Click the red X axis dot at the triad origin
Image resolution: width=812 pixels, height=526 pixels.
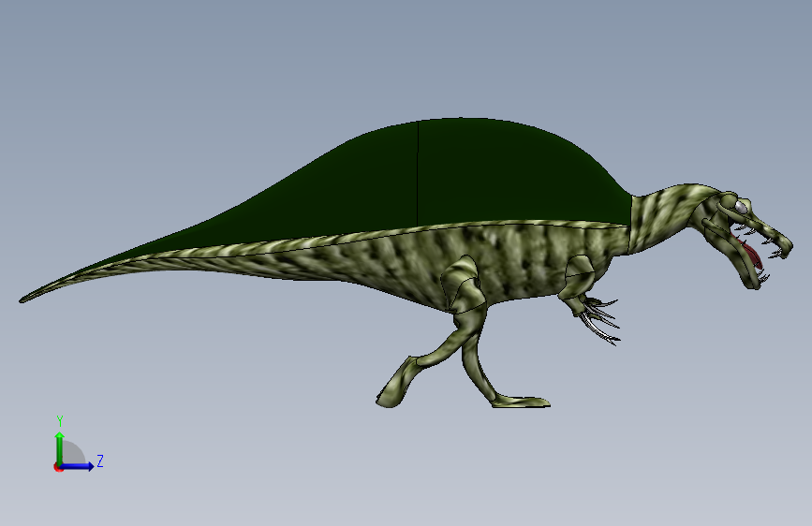pyautogui.click(x=58, y=467)
